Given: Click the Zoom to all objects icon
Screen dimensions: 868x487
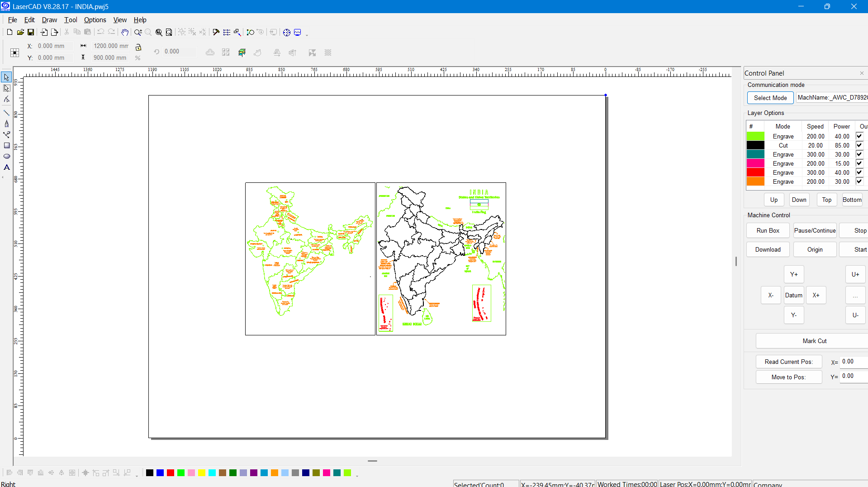Looking at the screenshot, I should pos(159,32).
